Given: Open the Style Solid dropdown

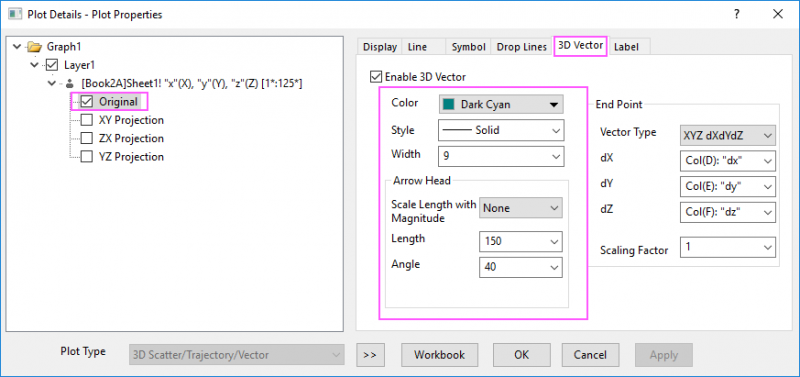Looking at the screenshot, I should click(501, 130).
